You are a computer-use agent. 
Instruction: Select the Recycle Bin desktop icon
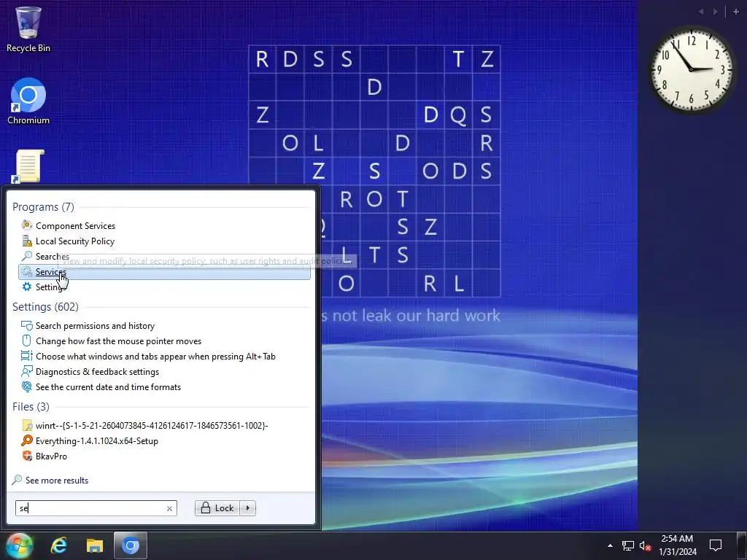tap(28, 28)
